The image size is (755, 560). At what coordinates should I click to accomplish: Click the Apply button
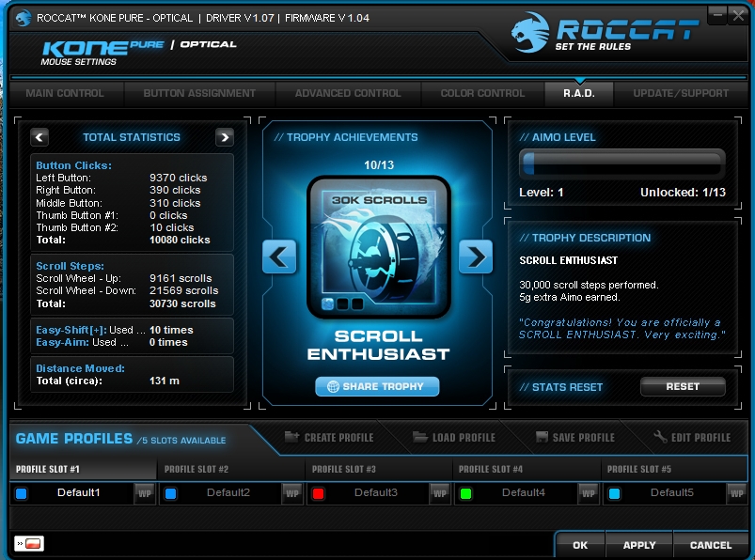(x=639, y=545)
